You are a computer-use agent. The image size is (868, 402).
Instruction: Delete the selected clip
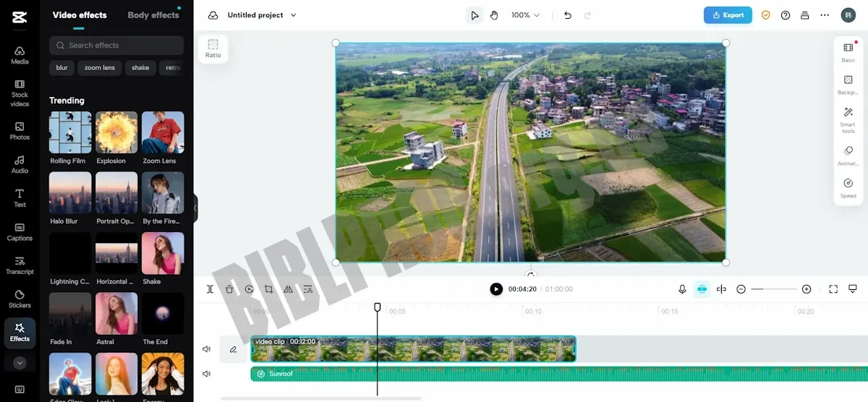tap(229, 289)
